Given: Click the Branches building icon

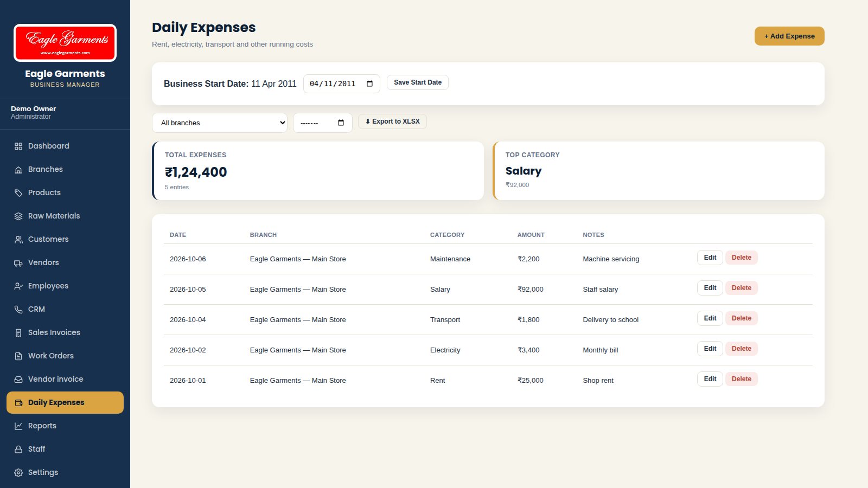Looking at the screenshot, I should (18, 170).
